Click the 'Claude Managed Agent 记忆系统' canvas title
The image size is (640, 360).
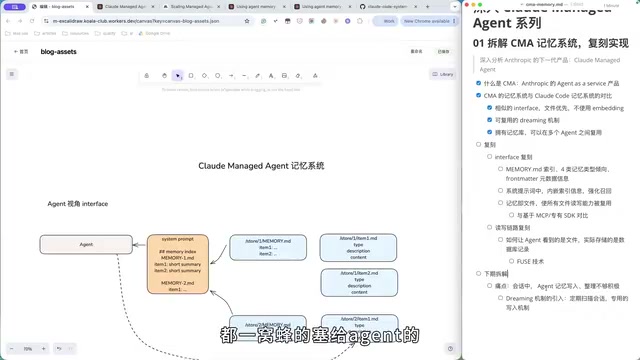pos(261,166)
